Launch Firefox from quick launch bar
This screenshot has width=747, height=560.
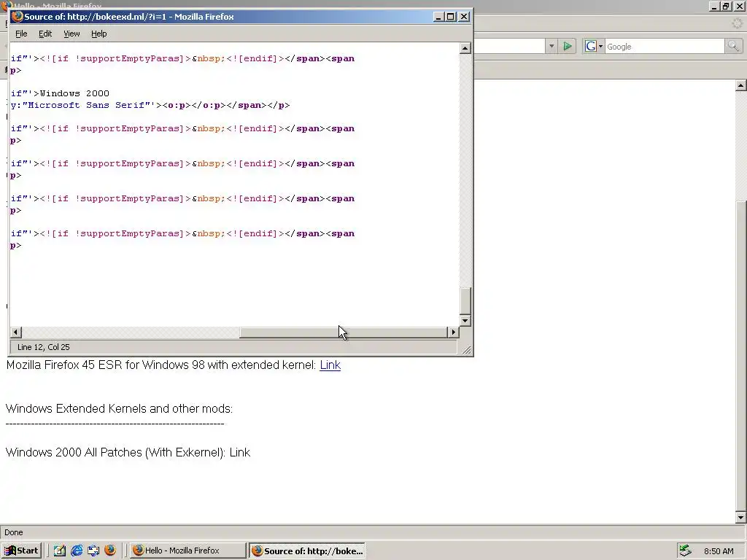tap(110, 551)
